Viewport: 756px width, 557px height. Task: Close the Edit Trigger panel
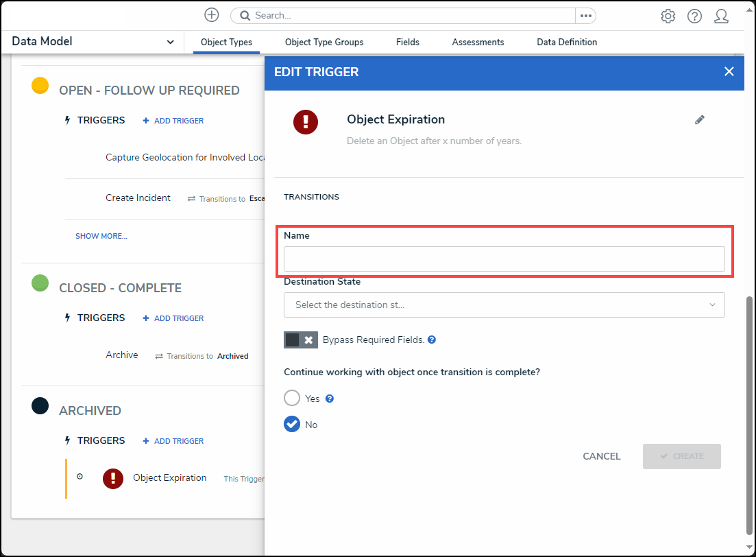pyautogui.click(x=729, y=72)
